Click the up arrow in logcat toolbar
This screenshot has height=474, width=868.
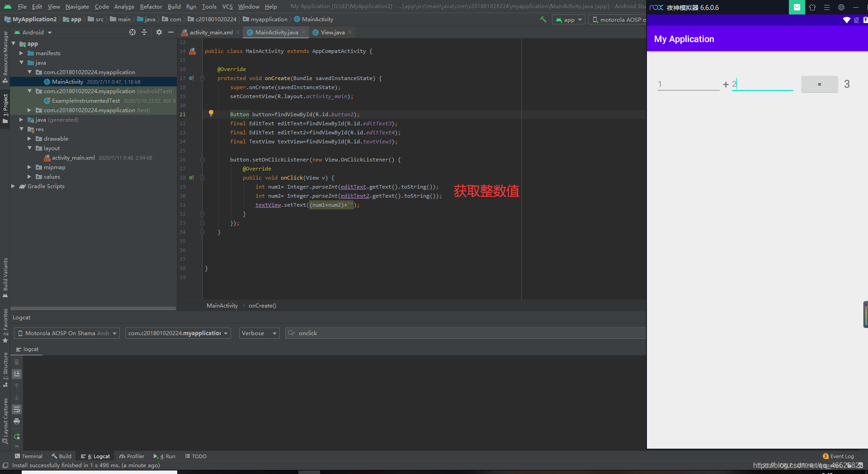[17, 386]
